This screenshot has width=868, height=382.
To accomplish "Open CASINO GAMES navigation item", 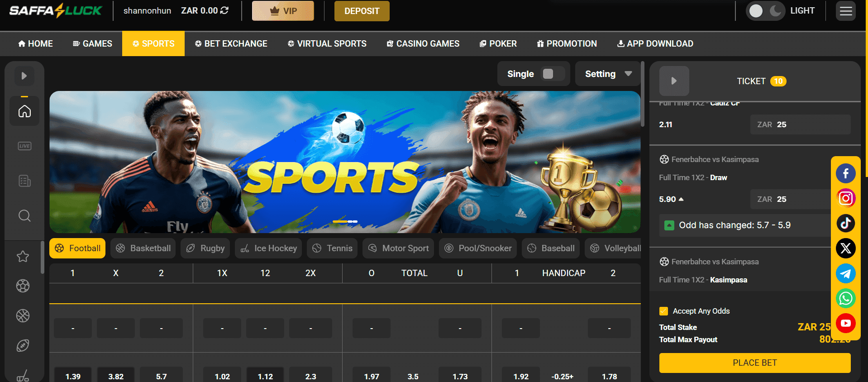I will coord(423,43).
